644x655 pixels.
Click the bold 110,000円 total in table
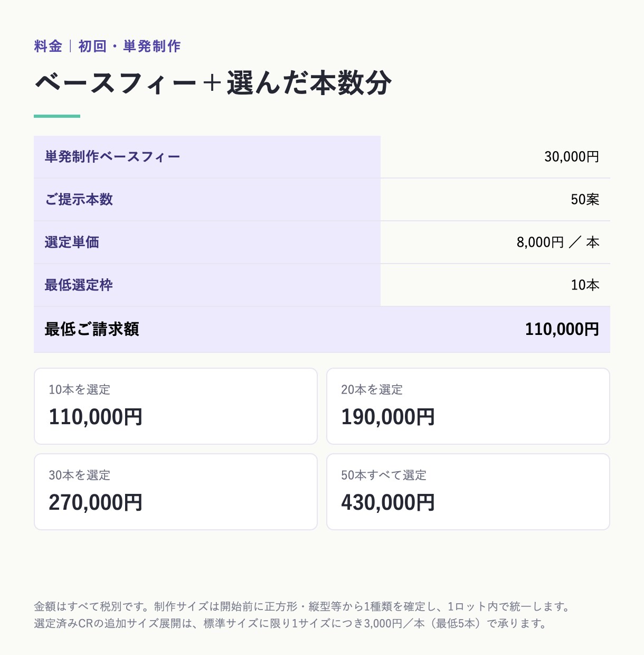562,329
